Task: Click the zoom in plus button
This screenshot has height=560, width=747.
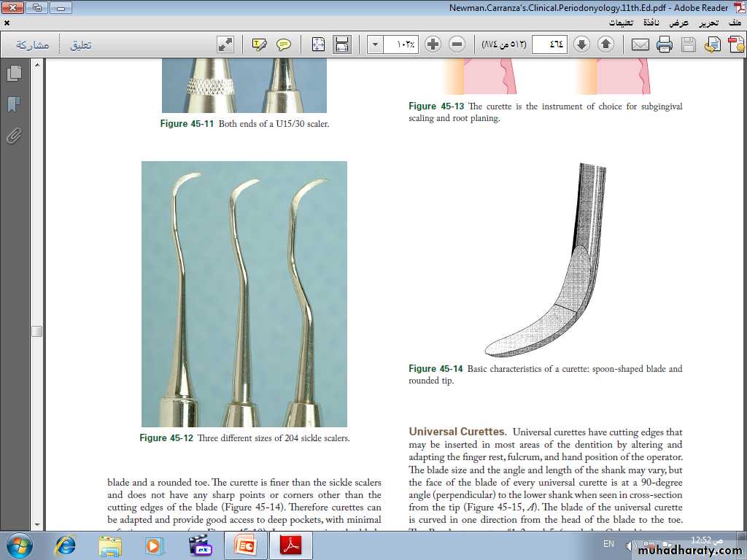Action: pyautogui.click(x=433, y=44)
